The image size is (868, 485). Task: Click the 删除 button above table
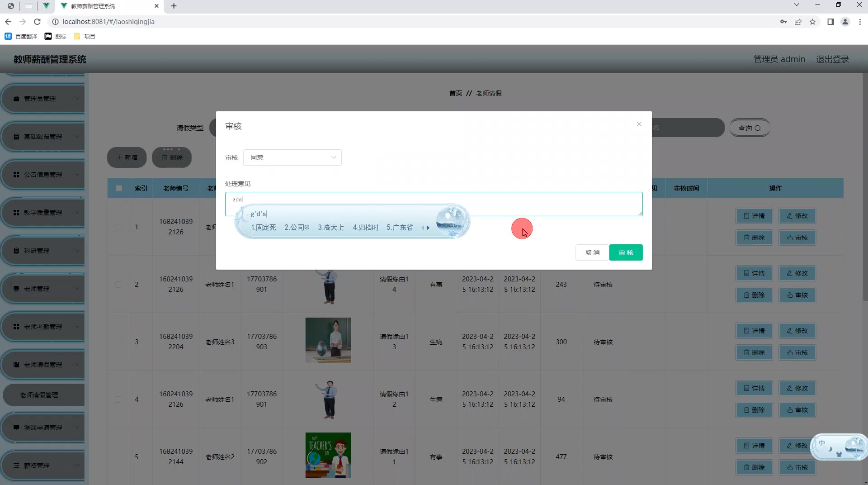pos(172,157)
